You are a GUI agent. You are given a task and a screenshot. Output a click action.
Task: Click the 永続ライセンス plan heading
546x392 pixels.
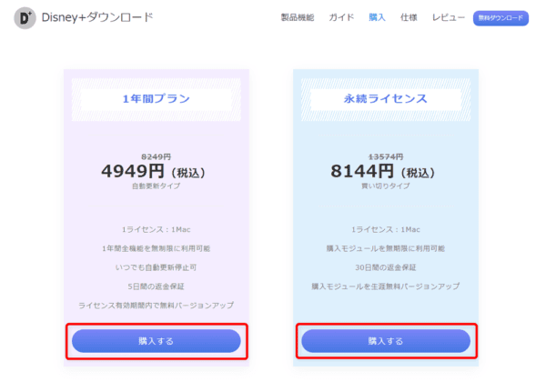pos(385,99)
